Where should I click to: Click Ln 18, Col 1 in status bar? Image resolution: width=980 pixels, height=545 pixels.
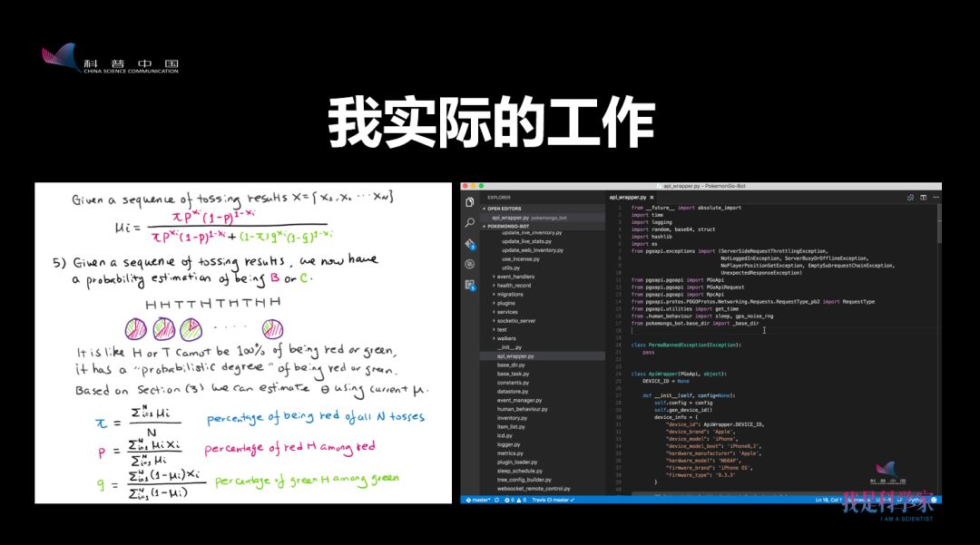tap(827, 500)
